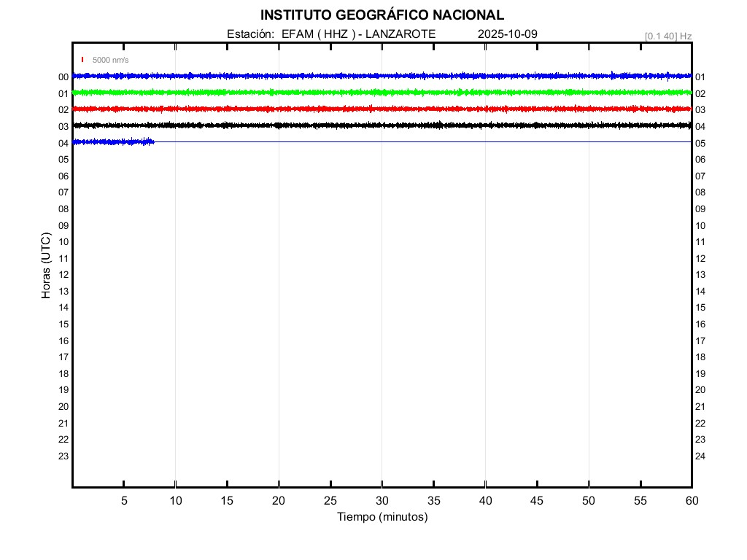
Task: Click where the hour 04 signal ends
Action: pyautogui.click(x=154, y=141)
